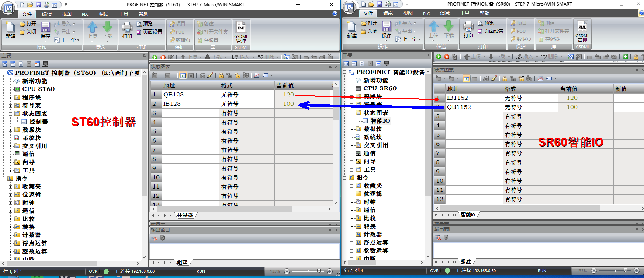This screenshot has height=278, width=644.
Task: Click the closed padlock force icon in ST60 chart
Action: coord(221,75)
